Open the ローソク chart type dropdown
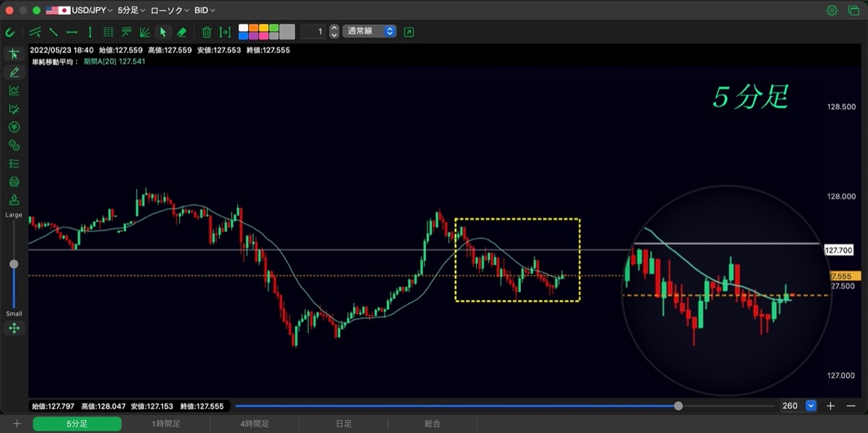 point(170,10)
